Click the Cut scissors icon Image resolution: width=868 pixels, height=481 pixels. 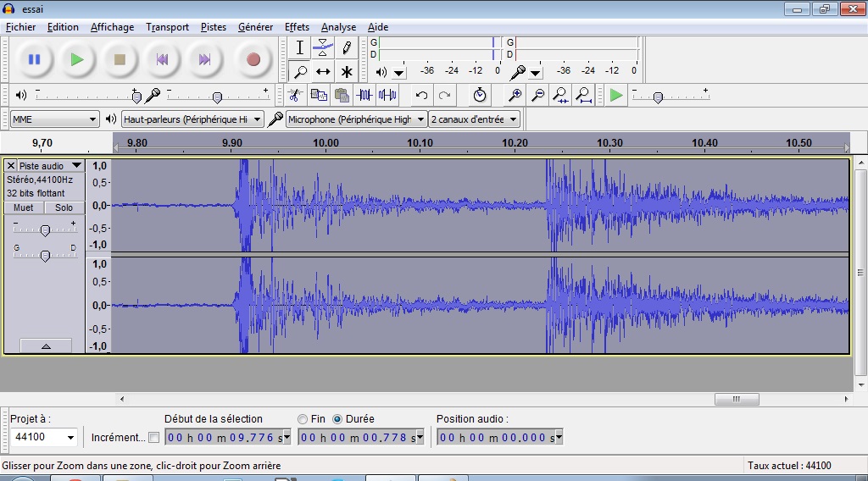coord(295,95)
